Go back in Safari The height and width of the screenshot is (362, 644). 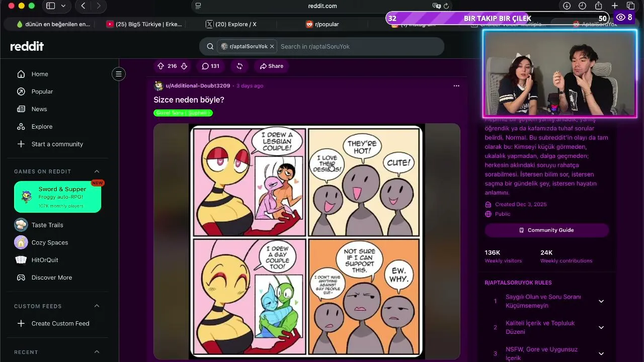pyautogui.click(x=83, y=6)
